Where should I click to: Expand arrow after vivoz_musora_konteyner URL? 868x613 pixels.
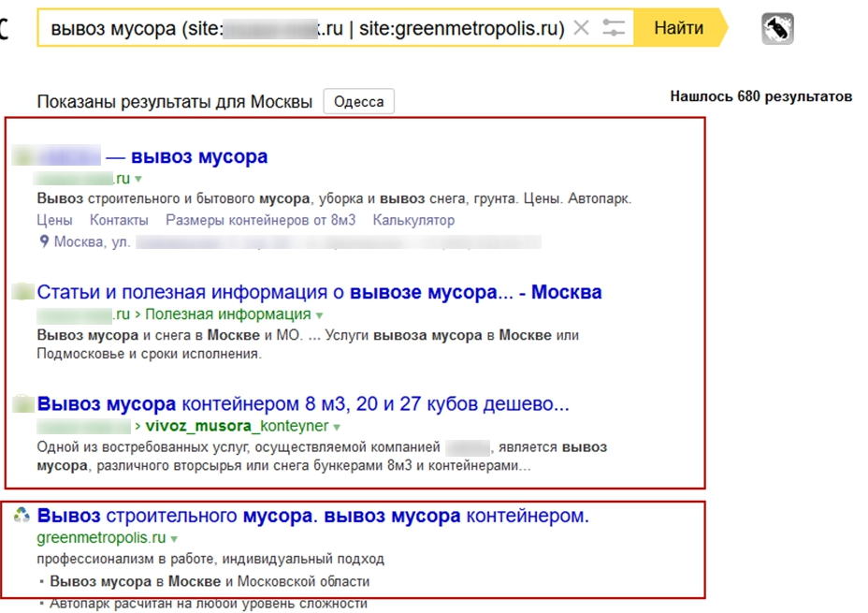click(337, 428)
